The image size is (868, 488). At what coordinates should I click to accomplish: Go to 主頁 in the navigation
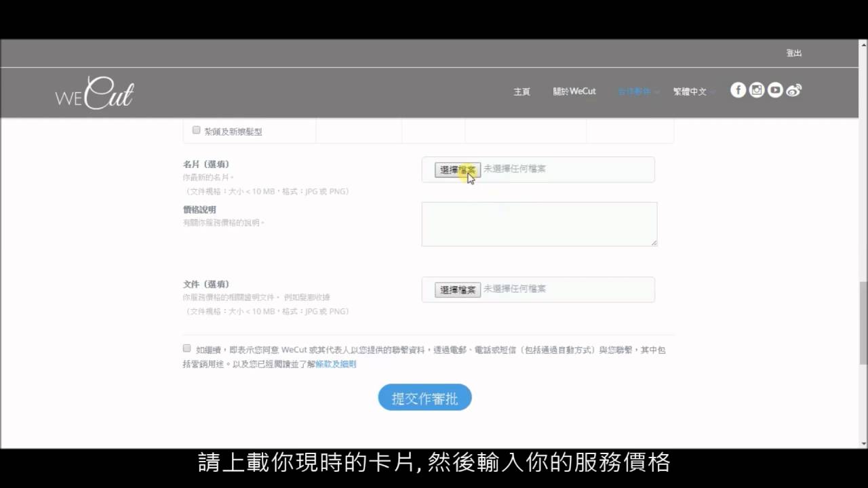(x=521, y=91)
